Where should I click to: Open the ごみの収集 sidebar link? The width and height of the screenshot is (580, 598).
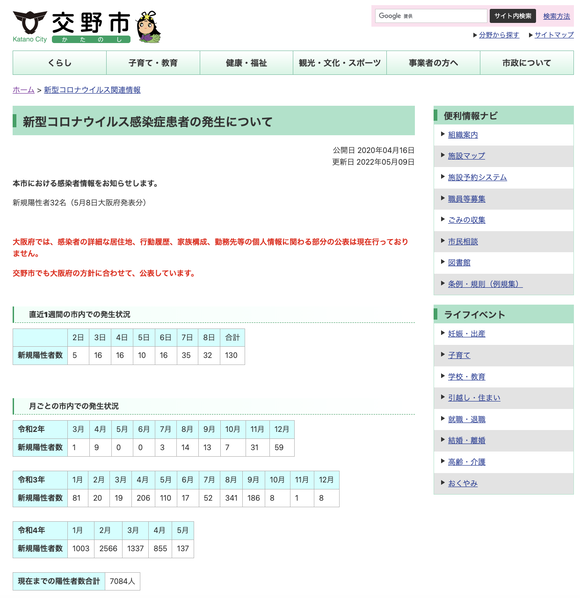coord(466,220)
